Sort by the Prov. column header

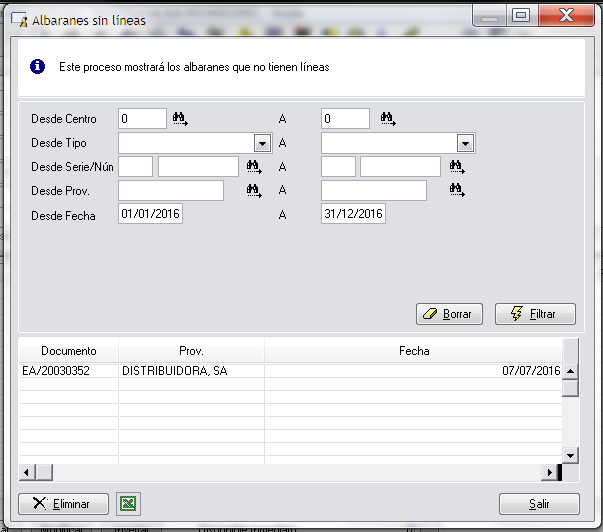pos(192,351)
